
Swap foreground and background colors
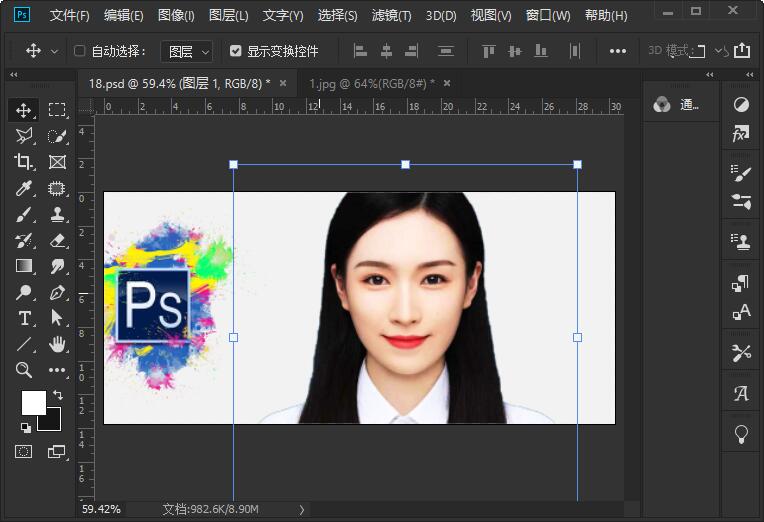pos(57,394)
